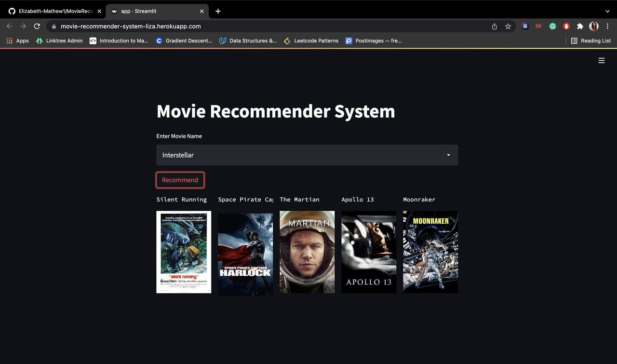Navigate back using the back arrow

[x=9, y=26]
